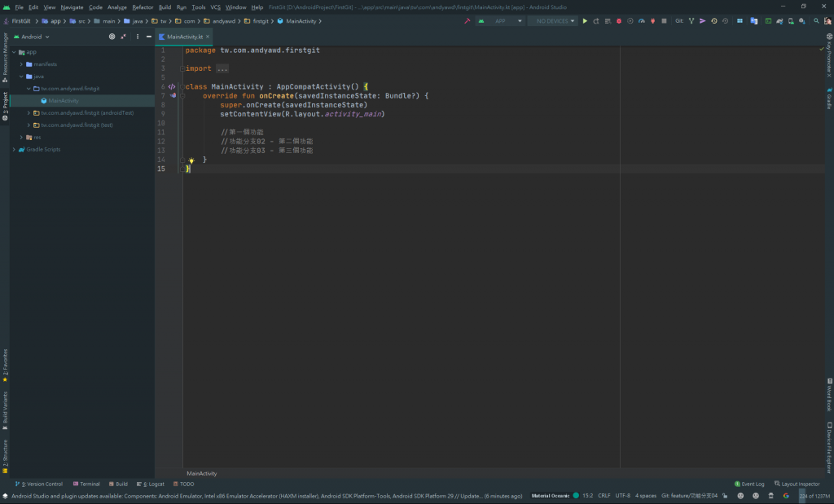
Task: Toggle the Word Book side tab
Action: (829, 395)
